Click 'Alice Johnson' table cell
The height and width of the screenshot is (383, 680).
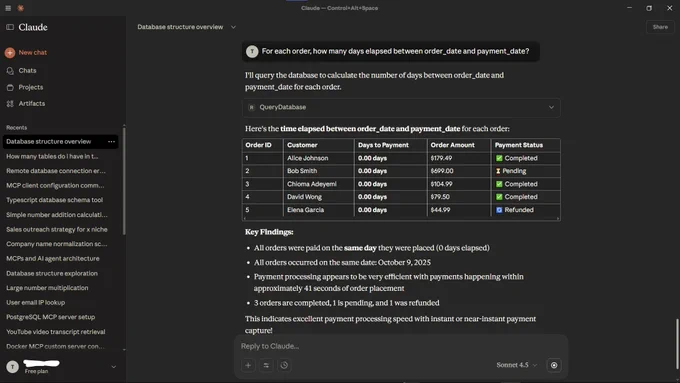pyautogui.click(x=307, y=158)
